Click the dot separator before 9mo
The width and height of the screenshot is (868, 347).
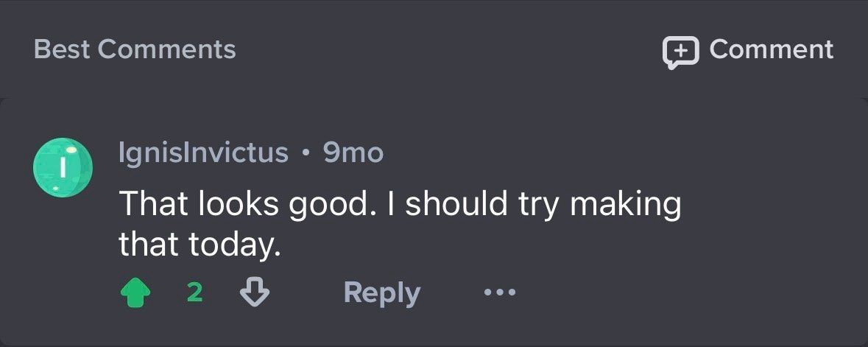(x=306, y=153)
